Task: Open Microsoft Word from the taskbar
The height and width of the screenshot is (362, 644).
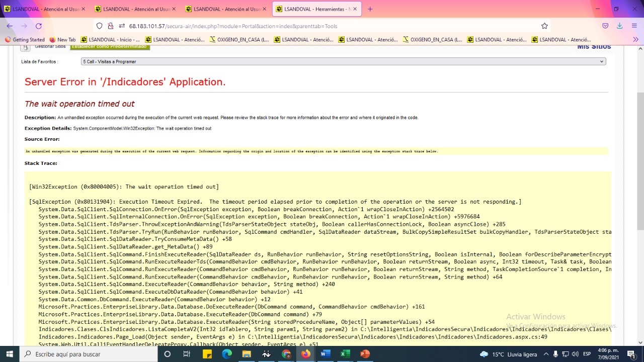Action: (325, 354)
